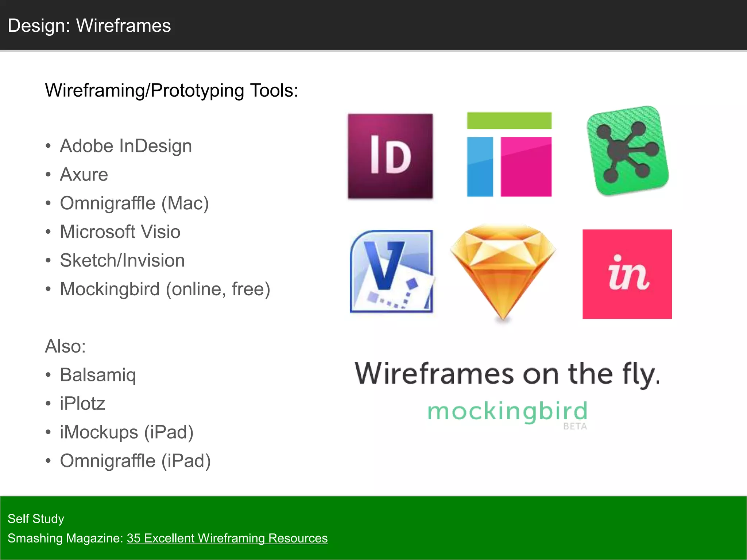Click the 'Smashing Magazine:' footer text
747x560 pixels.
point(65,538)
